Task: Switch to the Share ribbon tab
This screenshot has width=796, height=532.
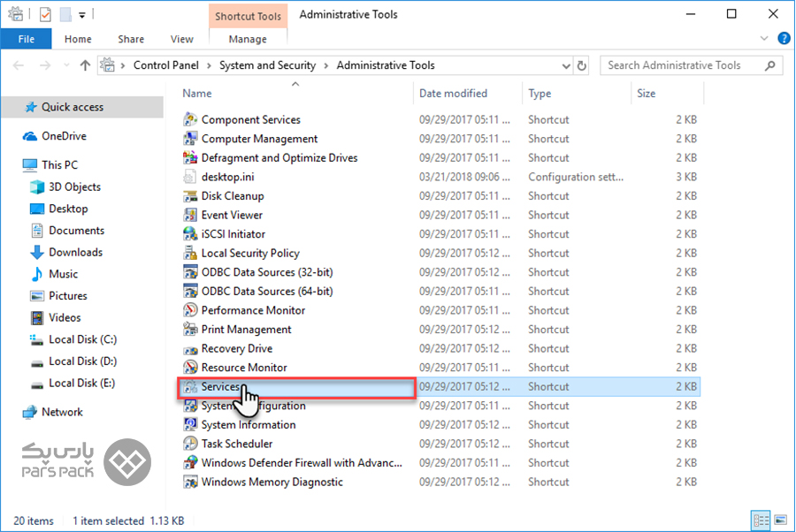Action: pyautogui.click(x=131, y=39)
